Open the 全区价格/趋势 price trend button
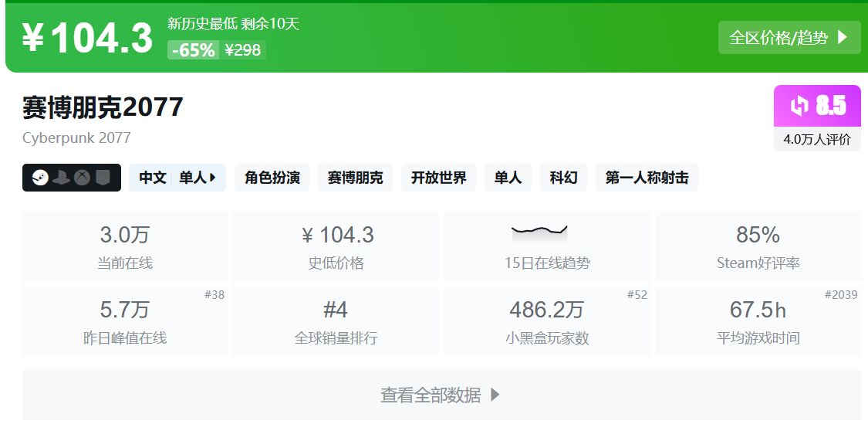 789,38
